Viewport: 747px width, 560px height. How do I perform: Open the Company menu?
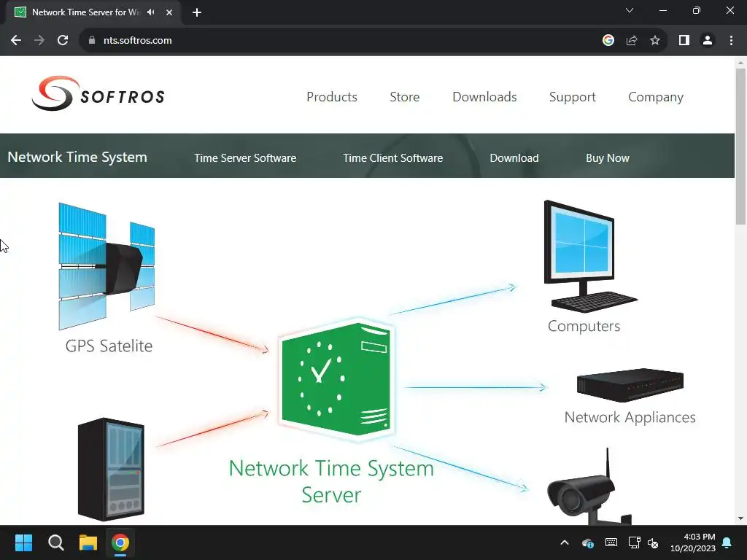point(656,97)
